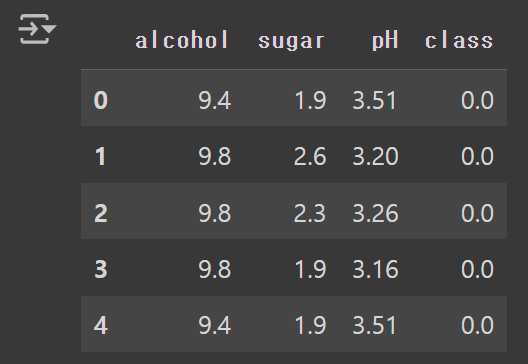528x364 pixels.
Task: Select row index 3
Action: tap(101, 269)
